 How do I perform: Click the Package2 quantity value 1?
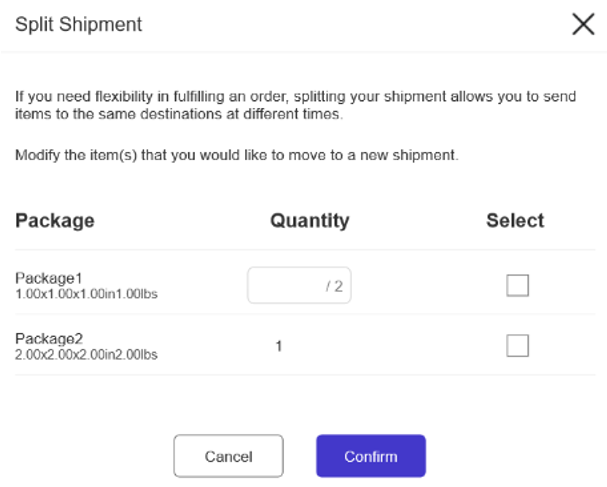coord(279,346)
